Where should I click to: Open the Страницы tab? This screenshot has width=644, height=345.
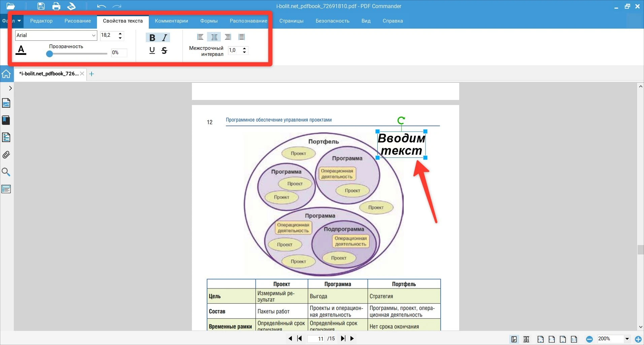[x=291, y=21]
